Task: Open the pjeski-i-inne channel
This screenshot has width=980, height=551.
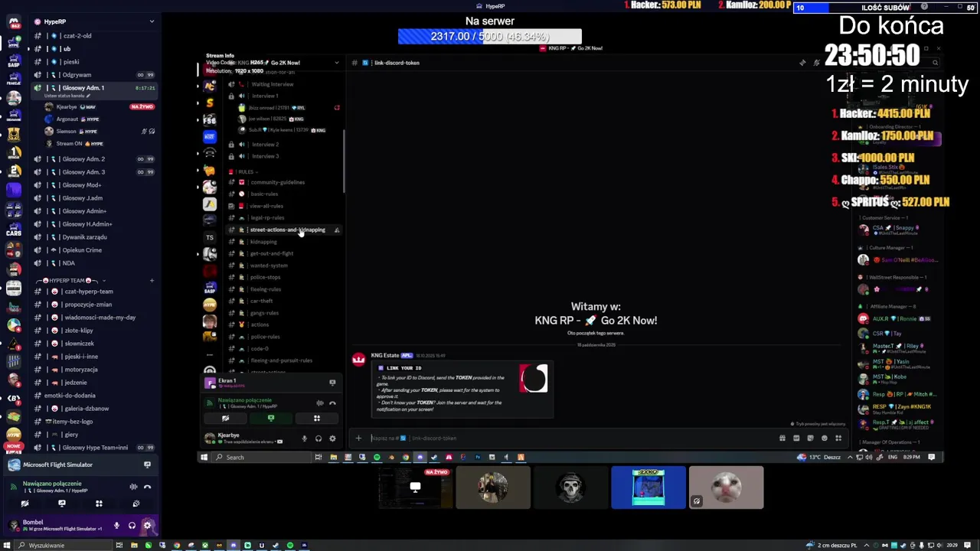Action: tap(93, 357)
